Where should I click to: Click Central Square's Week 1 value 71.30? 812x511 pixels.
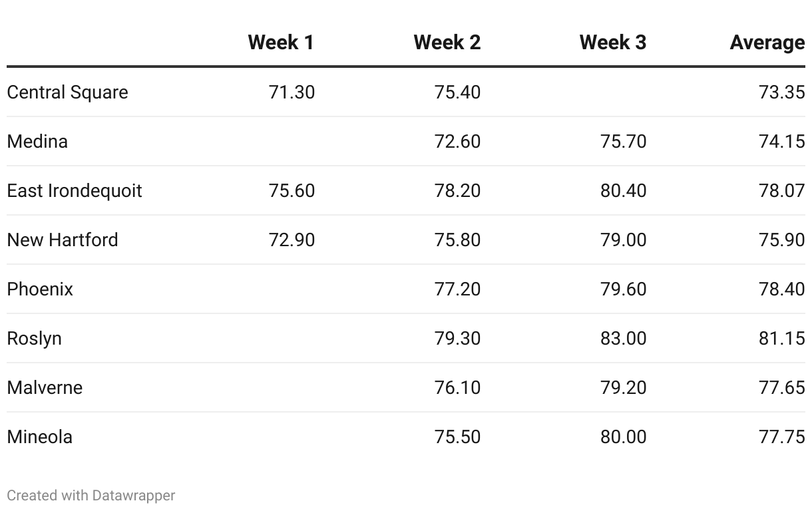pos(292,92)
